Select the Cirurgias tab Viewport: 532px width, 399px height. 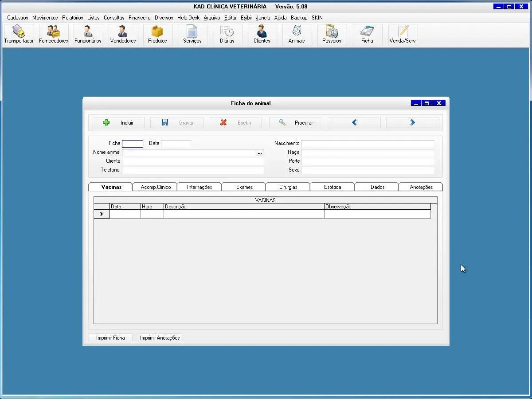[x=288, y=187]
